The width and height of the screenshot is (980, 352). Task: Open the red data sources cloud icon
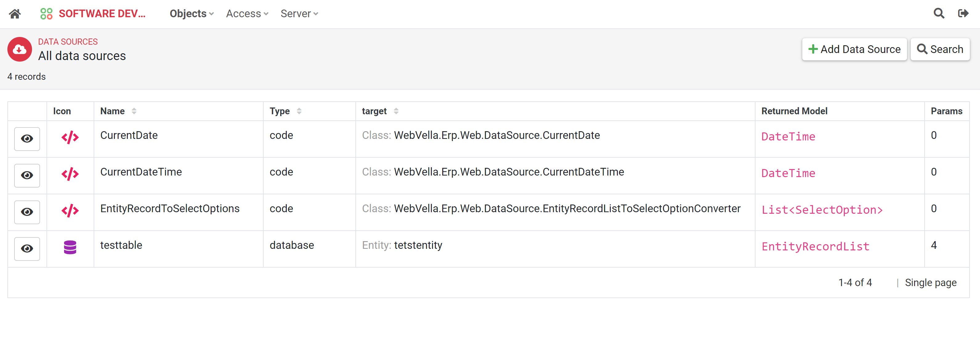coord(19,49)
